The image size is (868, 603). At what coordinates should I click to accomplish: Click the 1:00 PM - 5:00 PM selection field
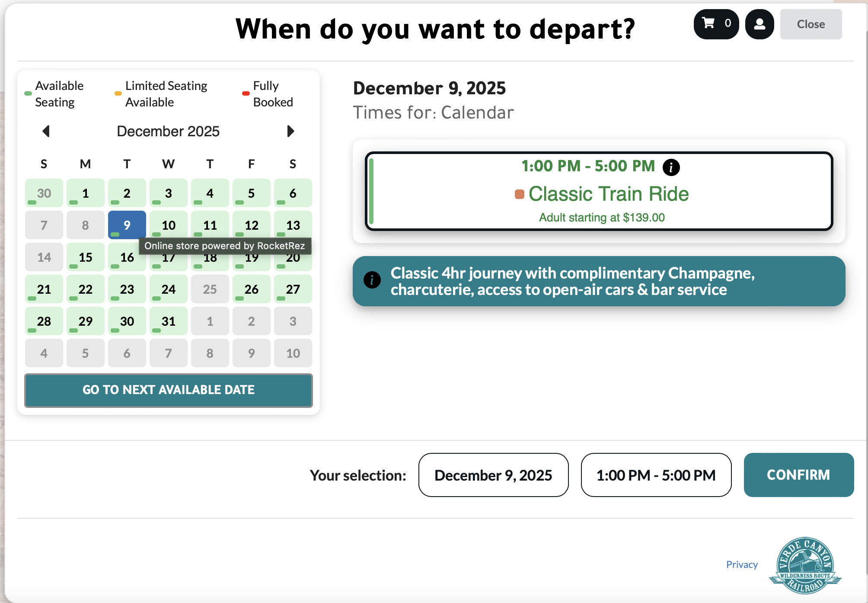click(656, 475)
